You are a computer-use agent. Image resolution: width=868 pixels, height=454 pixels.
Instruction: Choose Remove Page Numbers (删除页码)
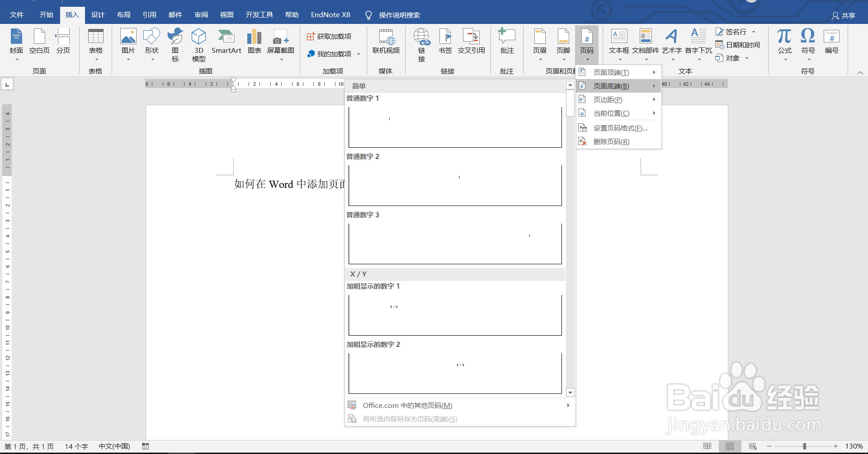619,142
